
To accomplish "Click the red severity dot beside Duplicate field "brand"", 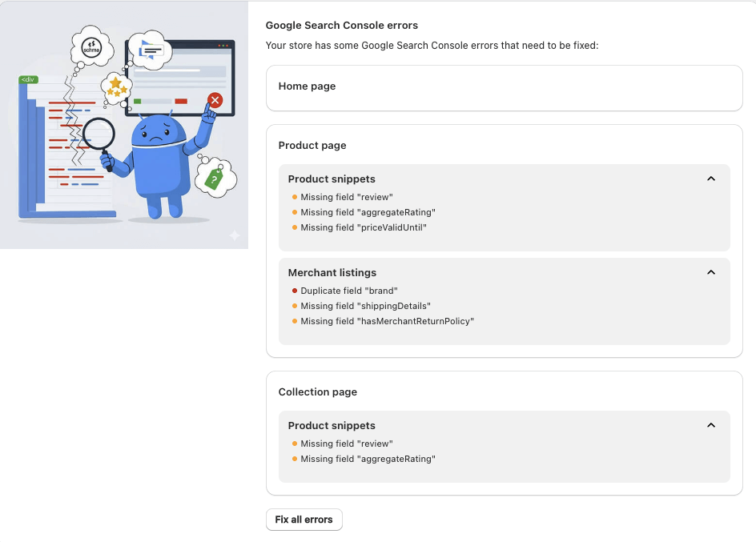I will (294, 291).
